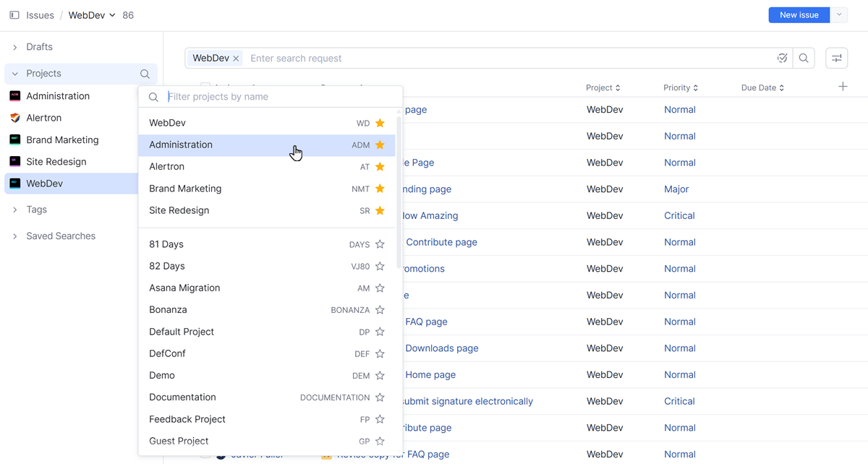
Task: Open the Contribute page issue link
Action: point(441,241)
